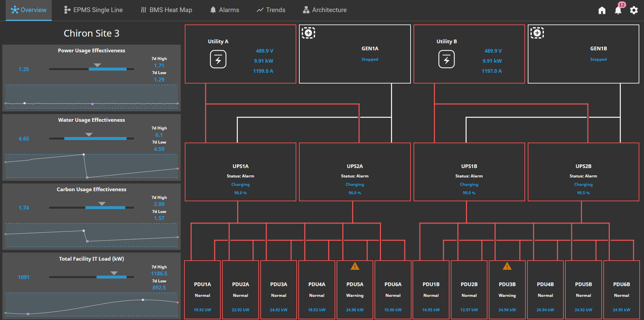Viewport: 644px width, 320px height.
Task: Click the Total Facility IT Load range bar
Action: pos(91,277)
